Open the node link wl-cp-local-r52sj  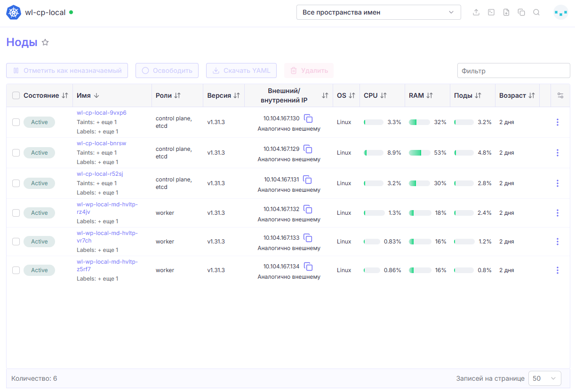point(100,174)
